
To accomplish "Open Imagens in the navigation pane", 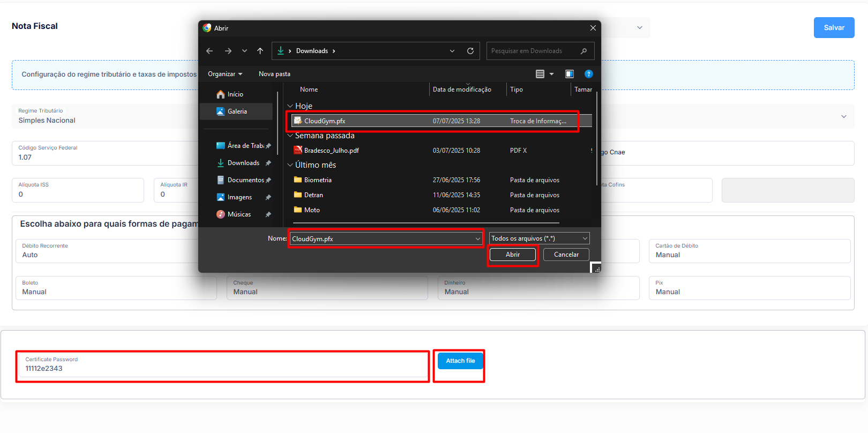I will coord(236,197).
